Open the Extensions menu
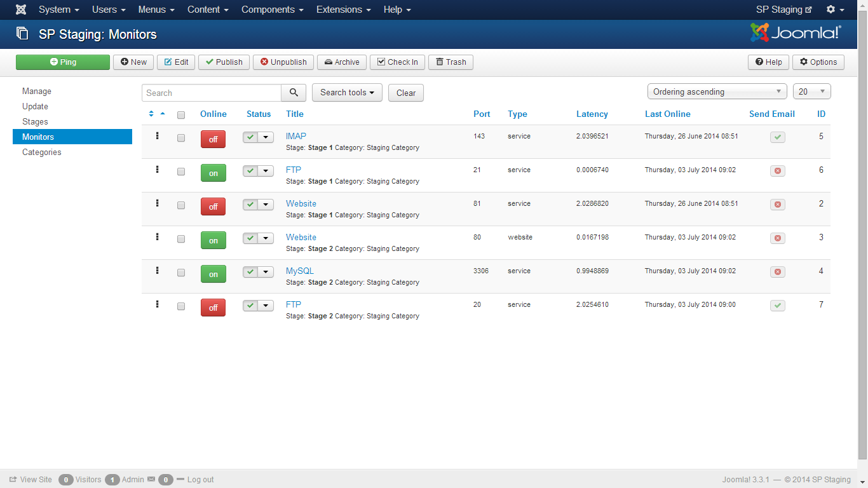This screenshot has height=488, width=868. click(344, 10)
